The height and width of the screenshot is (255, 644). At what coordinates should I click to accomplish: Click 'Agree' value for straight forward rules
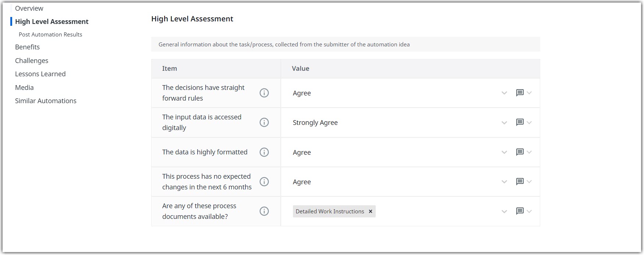click(302, 93)
